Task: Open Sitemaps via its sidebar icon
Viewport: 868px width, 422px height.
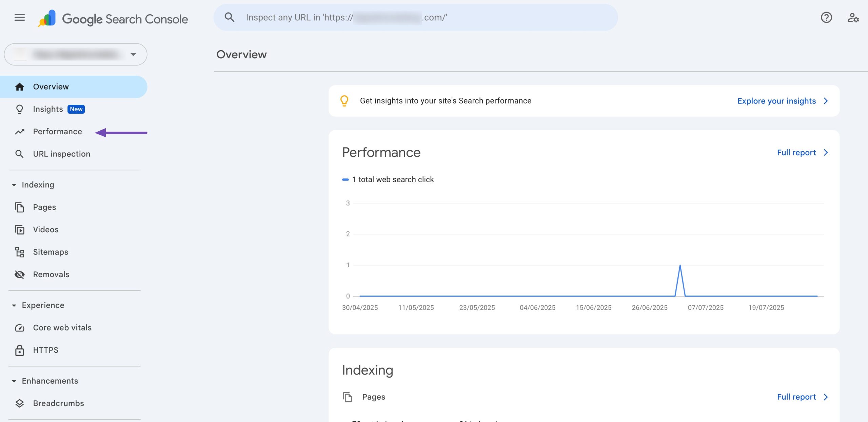Action: 19,252
